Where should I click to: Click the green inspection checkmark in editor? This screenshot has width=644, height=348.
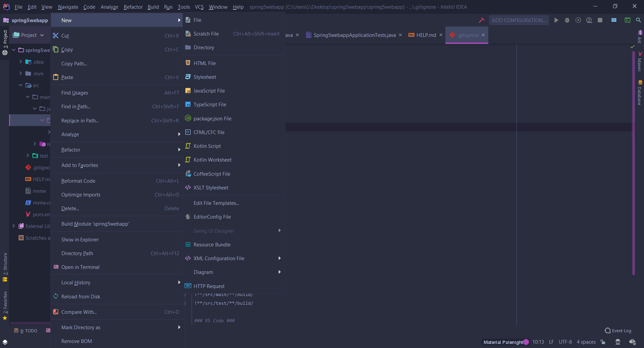(632, 47)
